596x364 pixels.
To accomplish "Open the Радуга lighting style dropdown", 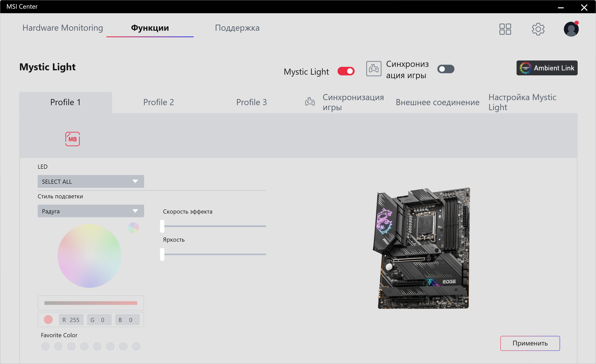I will (x=91, y=211).
